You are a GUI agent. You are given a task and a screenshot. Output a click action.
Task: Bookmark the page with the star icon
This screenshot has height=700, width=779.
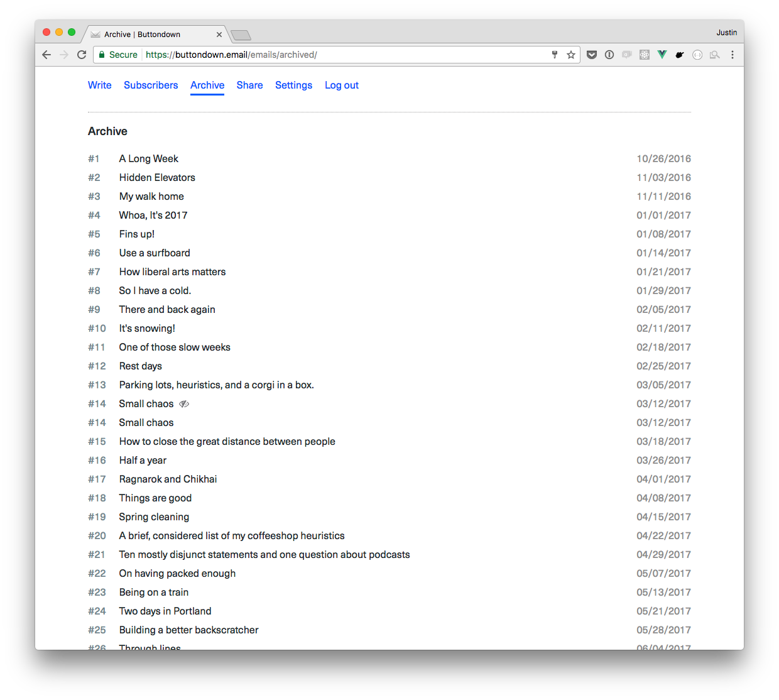click(571, 55)
